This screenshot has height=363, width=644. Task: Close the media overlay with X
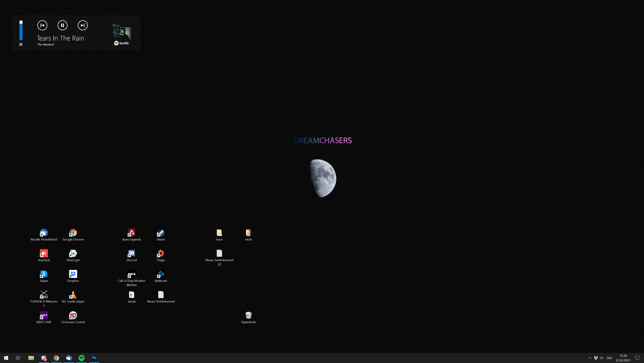tap(21, 45)
